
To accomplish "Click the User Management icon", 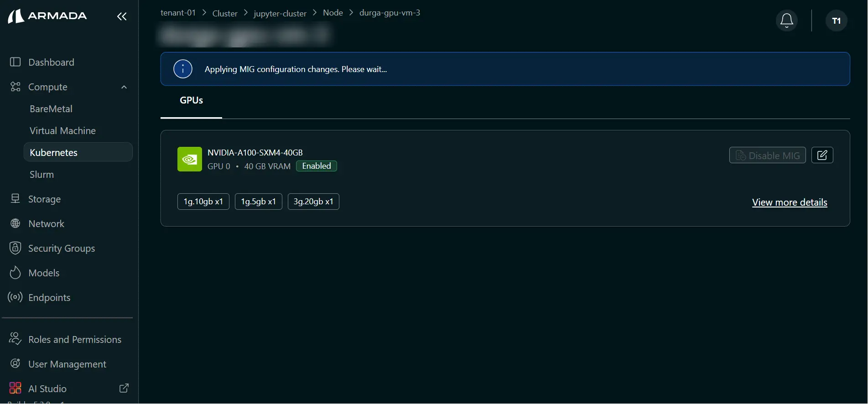I will (x=16, y=363).
